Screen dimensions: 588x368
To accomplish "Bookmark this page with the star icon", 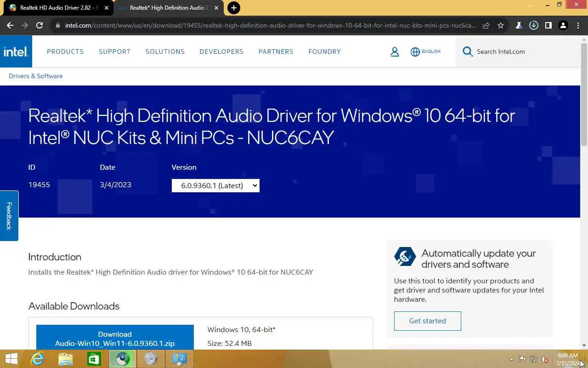I will (501, 26).
